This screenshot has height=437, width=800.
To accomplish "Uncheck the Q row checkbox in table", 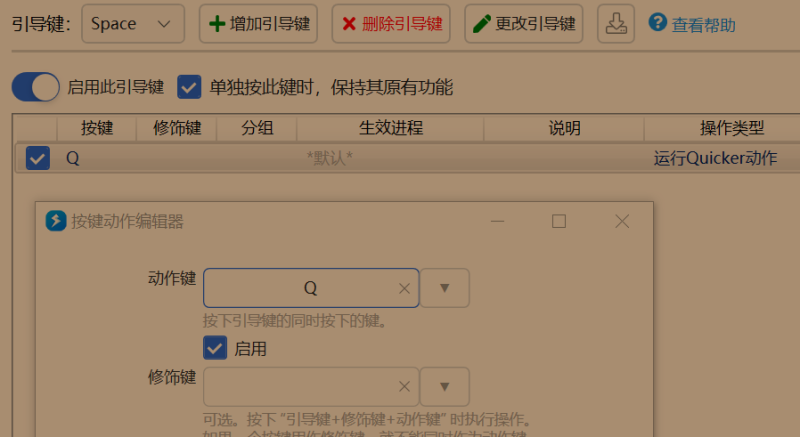I will click(38, 158).
